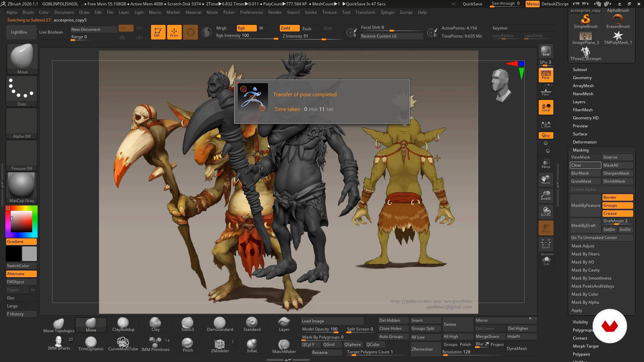Click the Clear mask button

[585, 165]
